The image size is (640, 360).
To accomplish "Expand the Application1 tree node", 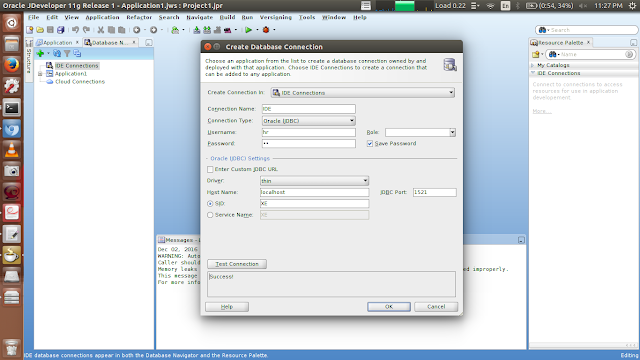I will pyautogui.click(x=40, y=74).
